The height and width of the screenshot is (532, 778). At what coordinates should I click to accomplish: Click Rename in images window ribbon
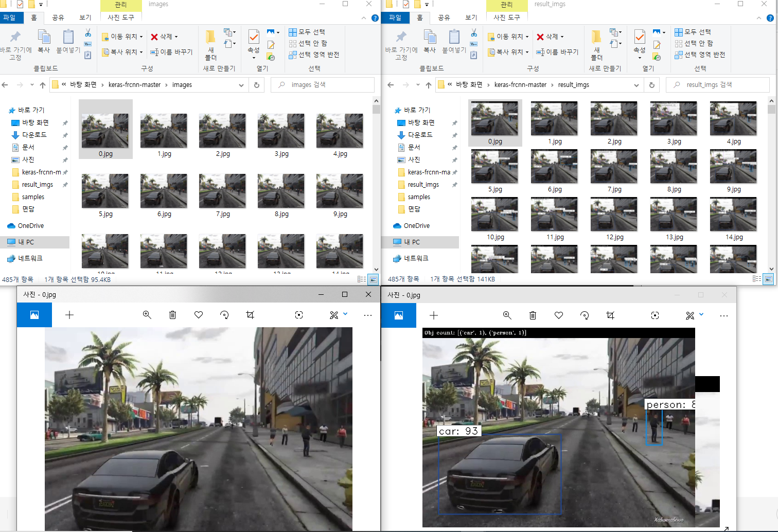coord(171,52)
